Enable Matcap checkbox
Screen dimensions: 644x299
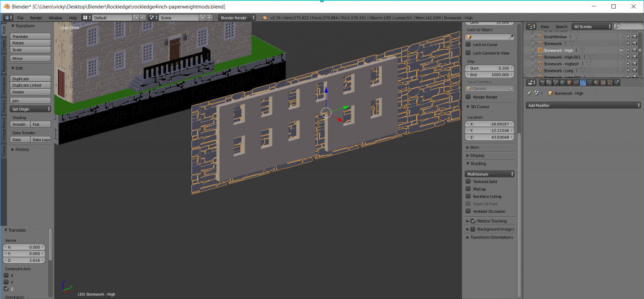[x=468, y=189]
